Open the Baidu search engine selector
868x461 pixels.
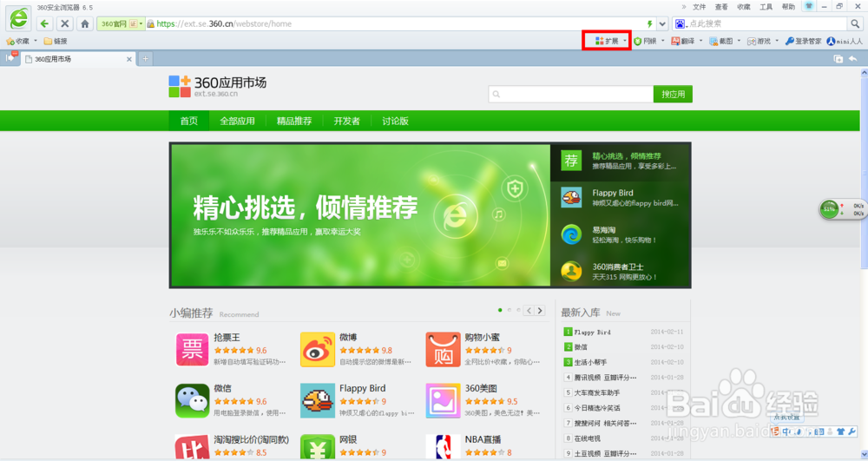(681, 23)
